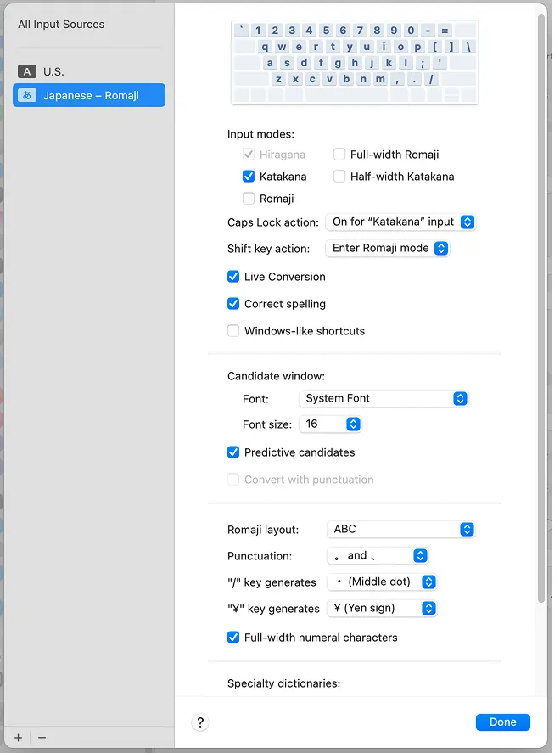Click the vertical scrollbar in settings pane

pos(541,306)
